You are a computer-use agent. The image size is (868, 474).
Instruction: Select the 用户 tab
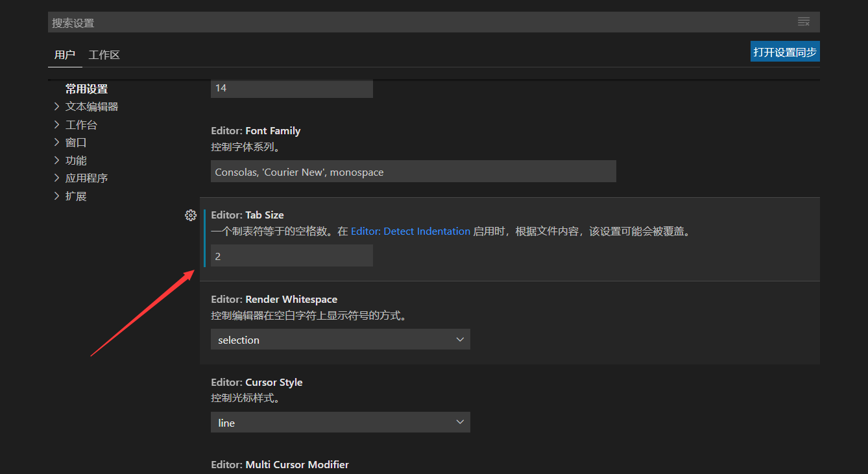(x=65, y=54)
